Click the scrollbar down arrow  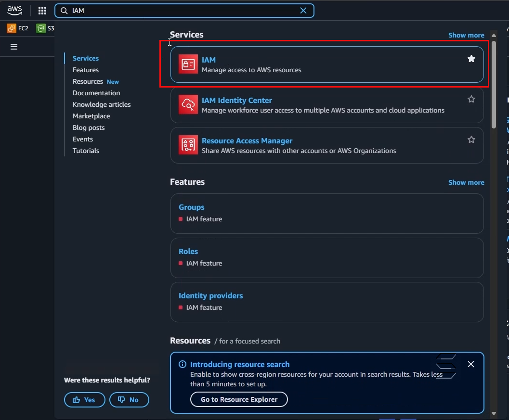[494, 414]
